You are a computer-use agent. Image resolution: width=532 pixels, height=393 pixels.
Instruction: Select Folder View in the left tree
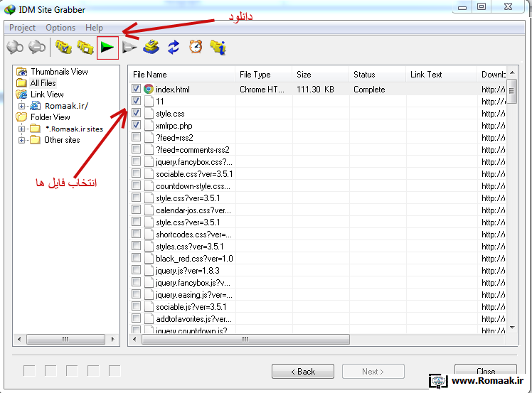point(50,117)
